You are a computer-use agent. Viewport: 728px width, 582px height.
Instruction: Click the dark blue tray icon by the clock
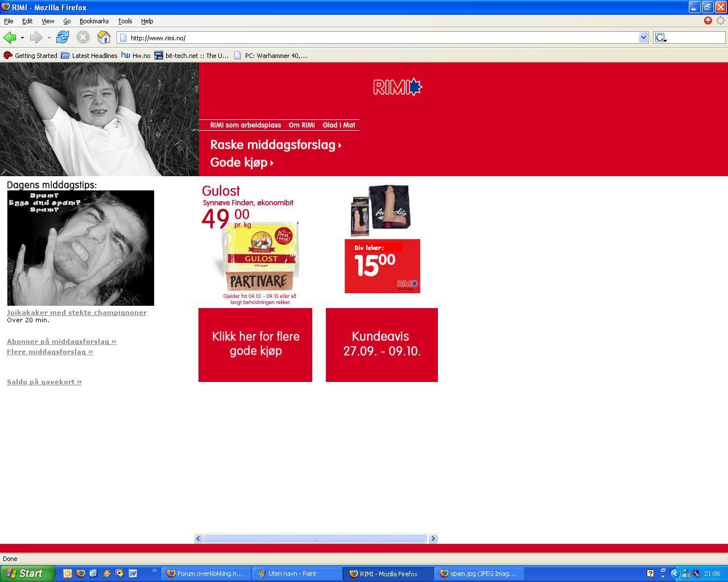pos(696,573)
